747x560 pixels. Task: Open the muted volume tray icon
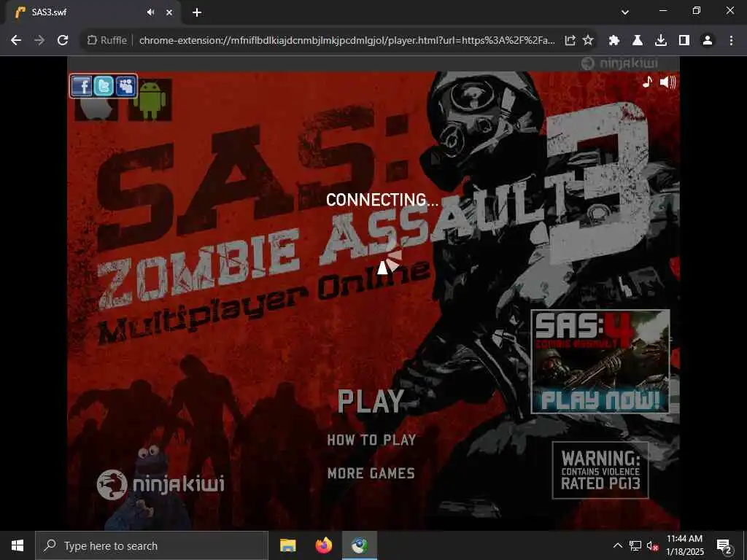tap(652, 545)
